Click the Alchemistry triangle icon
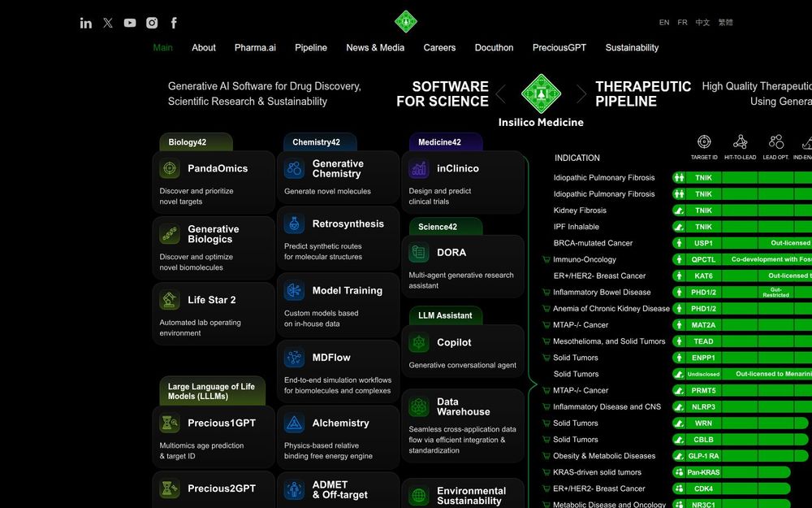 [x=293, y=423]
